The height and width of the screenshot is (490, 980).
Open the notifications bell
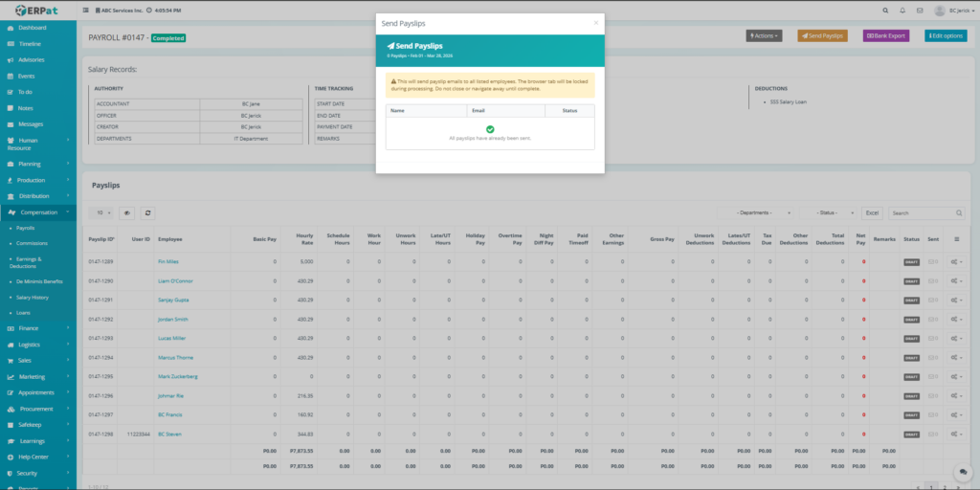(901, 11)
